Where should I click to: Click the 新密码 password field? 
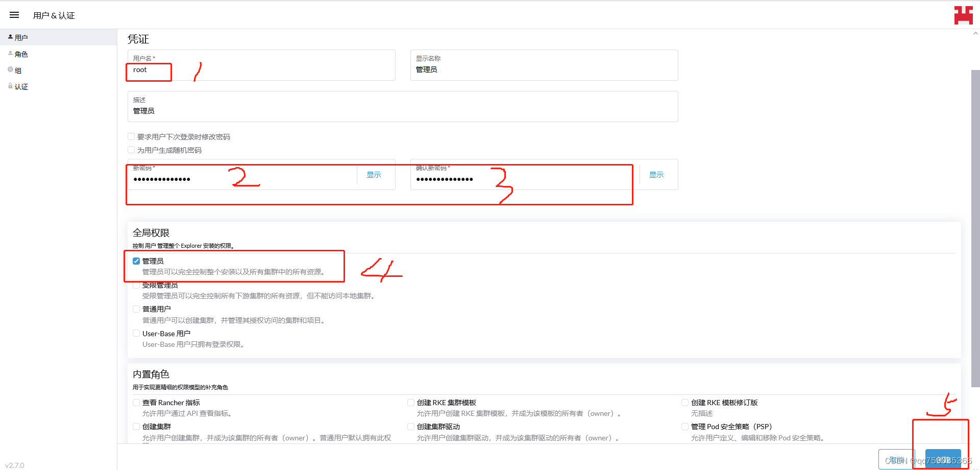click(242, 175)
